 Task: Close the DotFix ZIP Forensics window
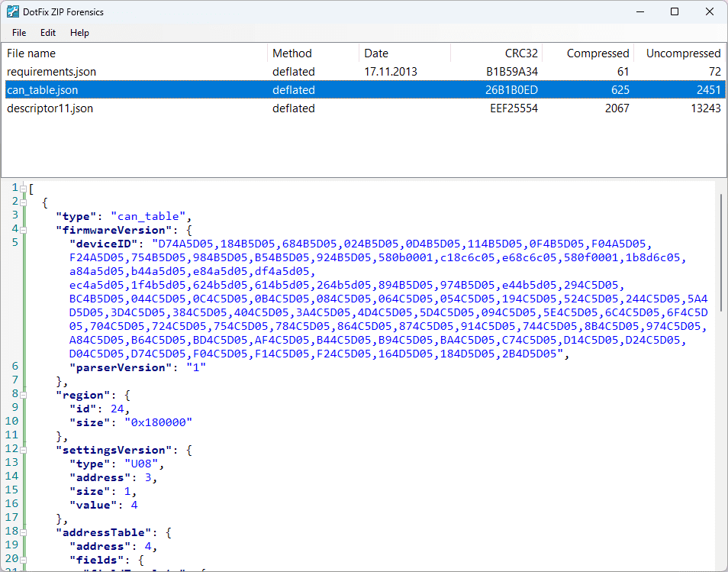click(x=710, y=11)
